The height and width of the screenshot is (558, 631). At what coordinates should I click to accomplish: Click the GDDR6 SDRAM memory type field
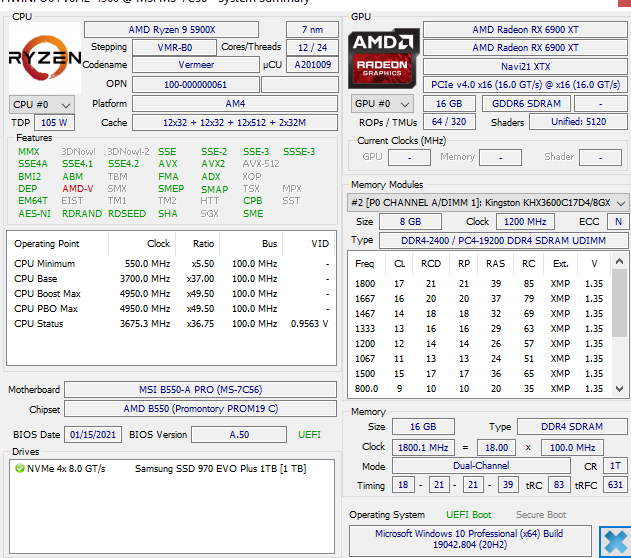[526, 104]
